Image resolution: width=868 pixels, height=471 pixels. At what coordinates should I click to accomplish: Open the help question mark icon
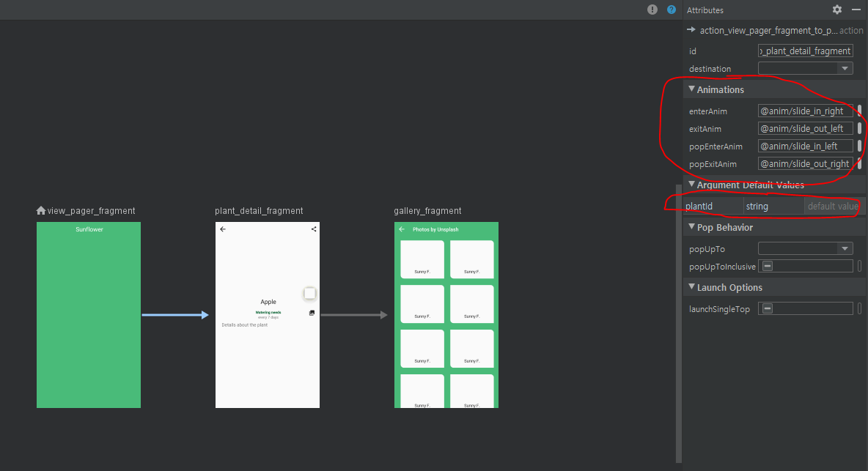tap(671, 10)
